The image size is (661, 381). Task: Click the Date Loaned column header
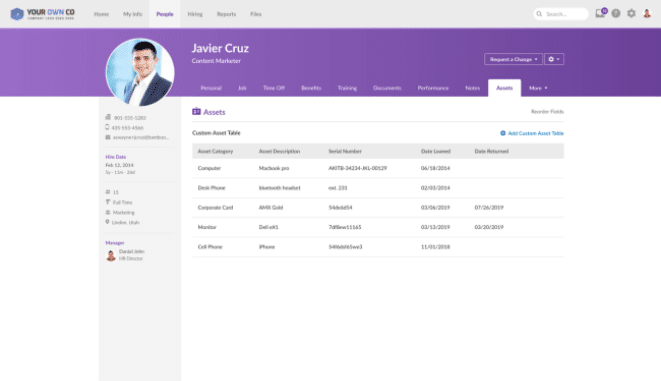click(x=435, y=151)
